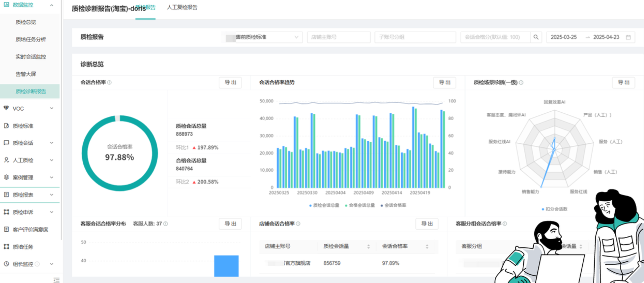Click the 97.88% donut progress ring
The height and width of the screenshot is (283, 644).
tap(120, 153)
